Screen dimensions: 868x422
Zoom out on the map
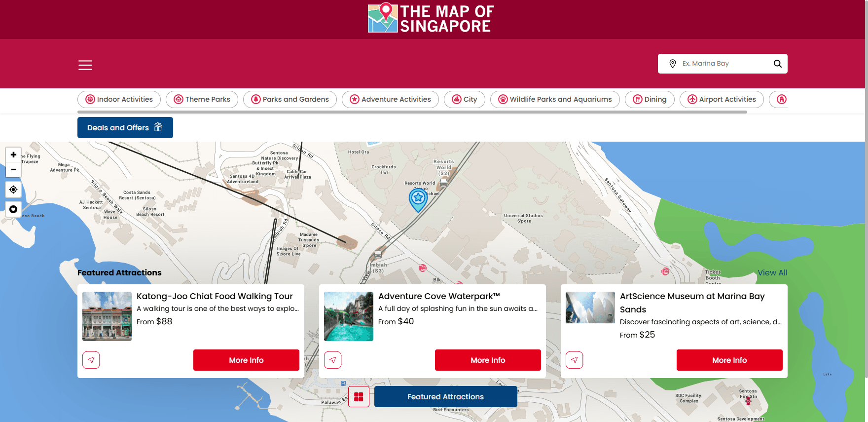tap(13, 169)
